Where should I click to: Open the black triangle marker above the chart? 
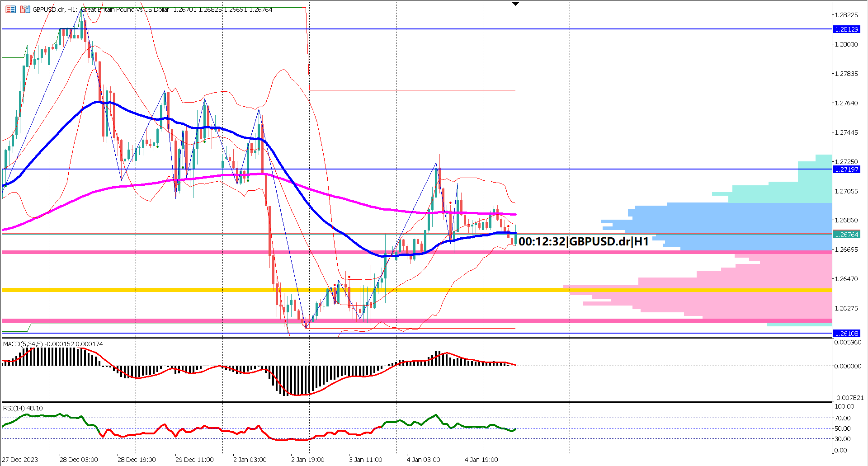515,4
